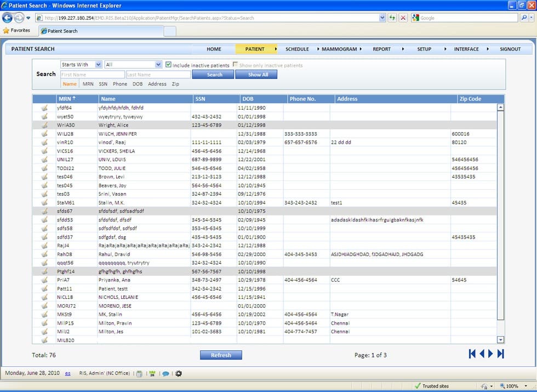The image size is (537, 392).
Task: Open the browser zoom level dropdown
Action: click(x=523, y=386)
